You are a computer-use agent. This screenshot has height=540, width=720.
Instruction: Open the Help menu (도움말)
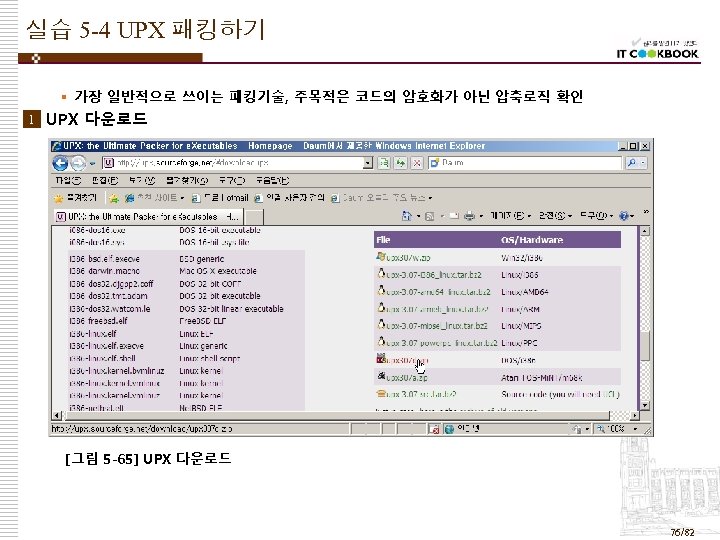(x=272, y=180)
